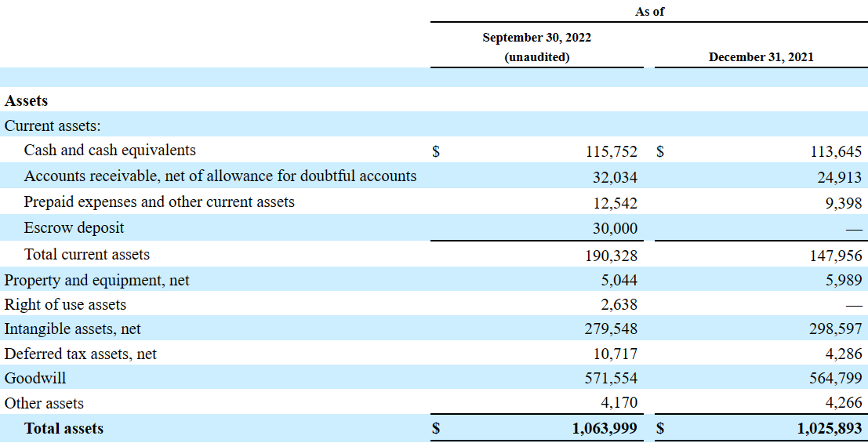Screen dimensions: 868x443
Task: Click the 'Right of use assets' label
Action: coord(65,304)
